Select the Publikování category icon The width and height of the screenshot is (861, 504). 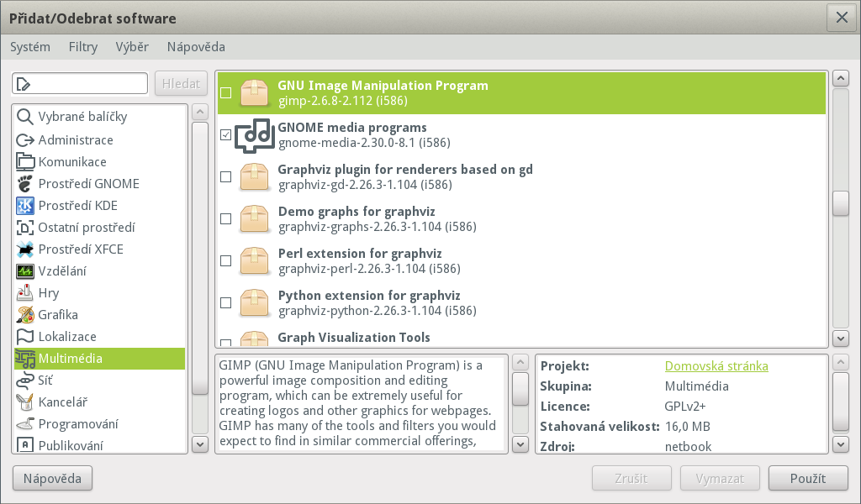24,444
